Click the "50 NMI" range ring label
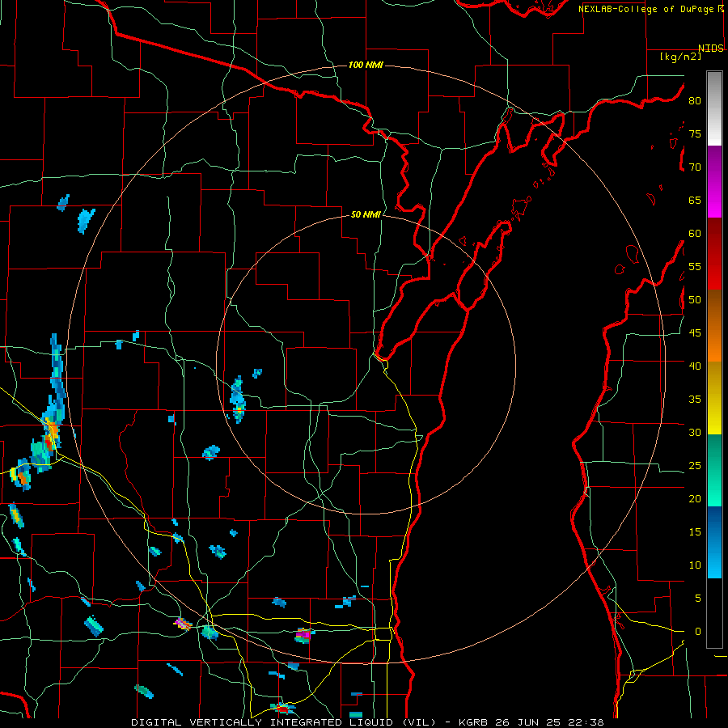Screen dimensions: 728x728 tap(366, 214)
